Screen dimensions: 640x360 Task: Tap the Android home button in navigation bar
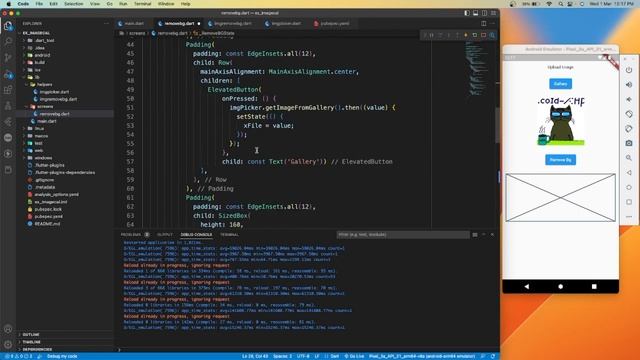click(560, 287)
